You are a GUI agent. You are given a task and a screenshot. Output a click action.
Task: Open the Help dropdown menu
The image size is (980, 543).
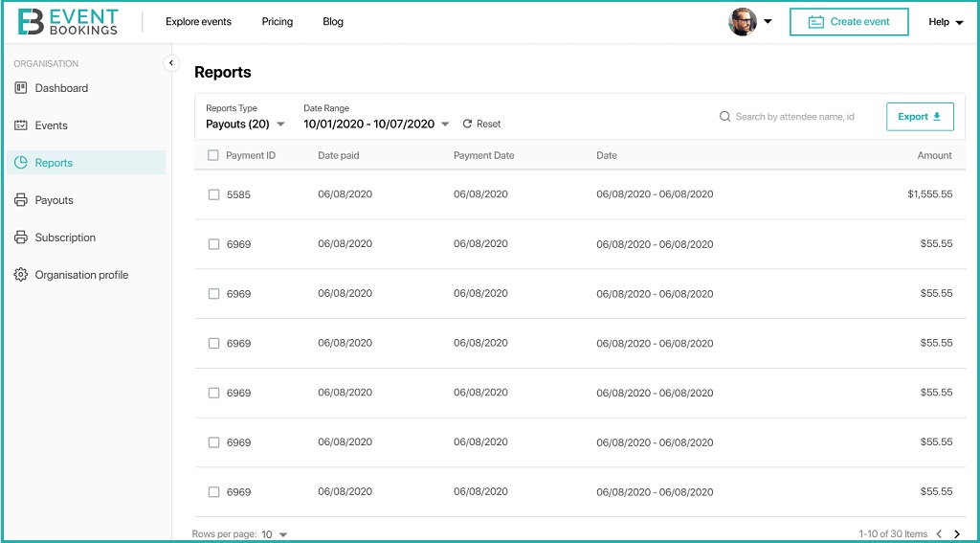(x=947, y=22)
